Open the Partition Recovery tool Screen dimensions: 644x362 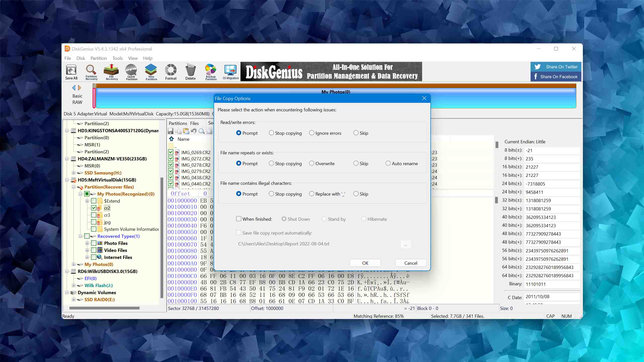pyautogui.click(x=91, y=72)
